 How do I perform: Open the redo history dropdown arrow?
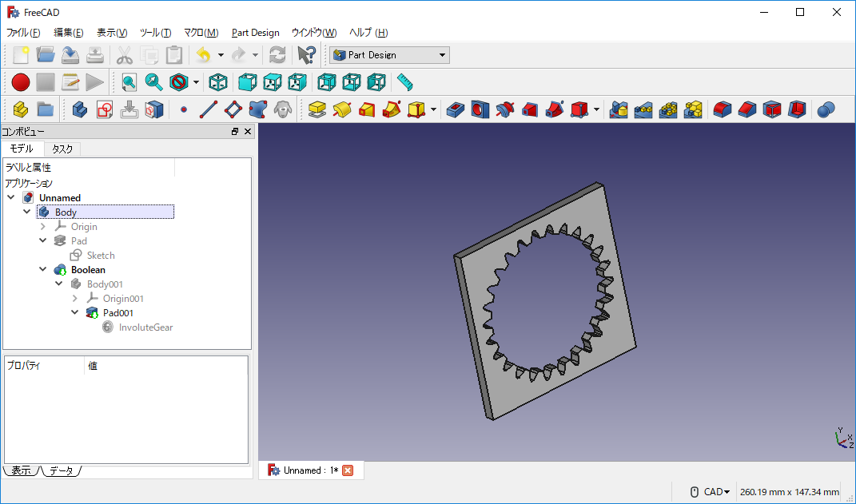pos(255,55)
